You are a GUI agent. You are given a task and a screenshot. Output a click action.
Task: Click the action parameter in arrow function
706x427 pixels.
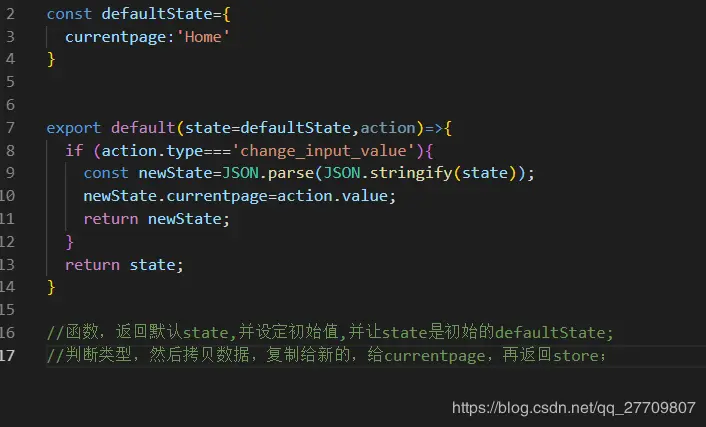pyautogui.click(x=388, y=128)
